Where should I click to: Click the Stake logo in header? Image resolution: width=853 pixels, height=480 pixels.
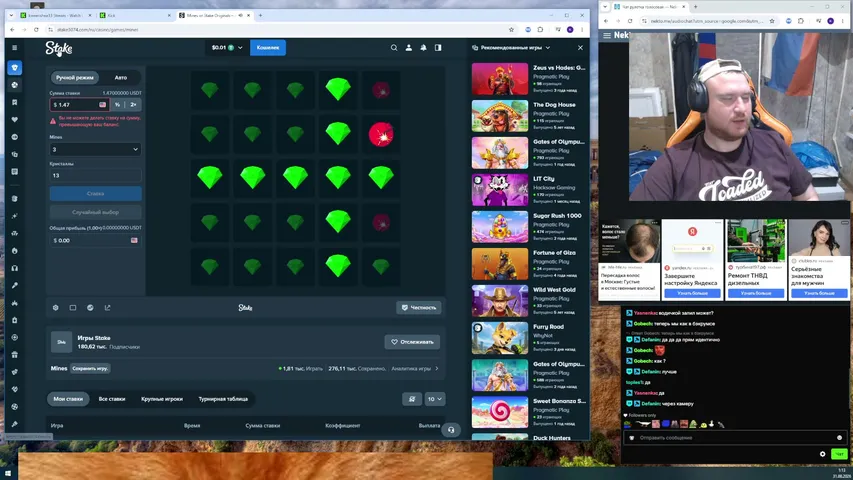pyautogui.click(x=59, y=48)
